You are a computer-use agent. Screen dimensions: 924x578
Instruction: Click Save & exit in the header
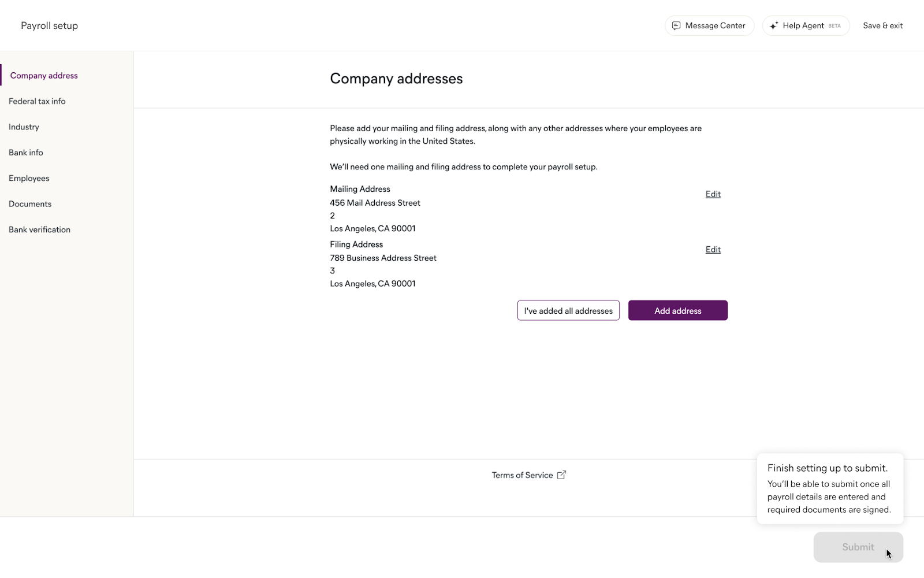tap(882, 26)
